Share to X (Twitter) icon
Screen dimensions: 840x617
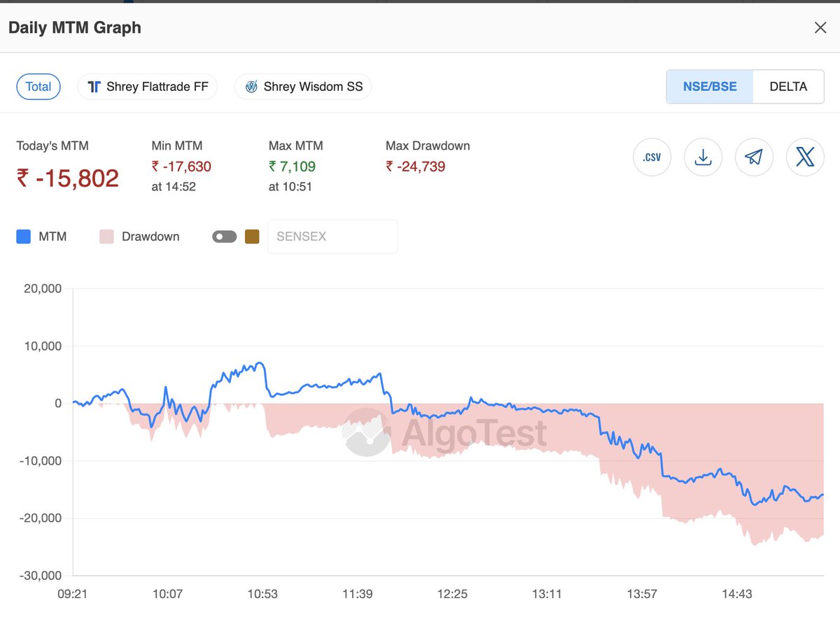(805, 157)
